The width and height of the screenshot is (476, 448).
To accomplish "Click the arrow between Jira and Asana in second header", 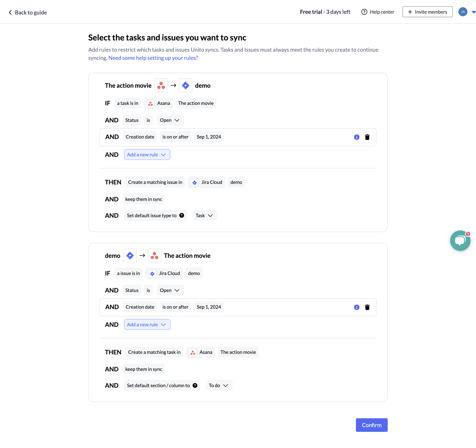I will (142, 255).
